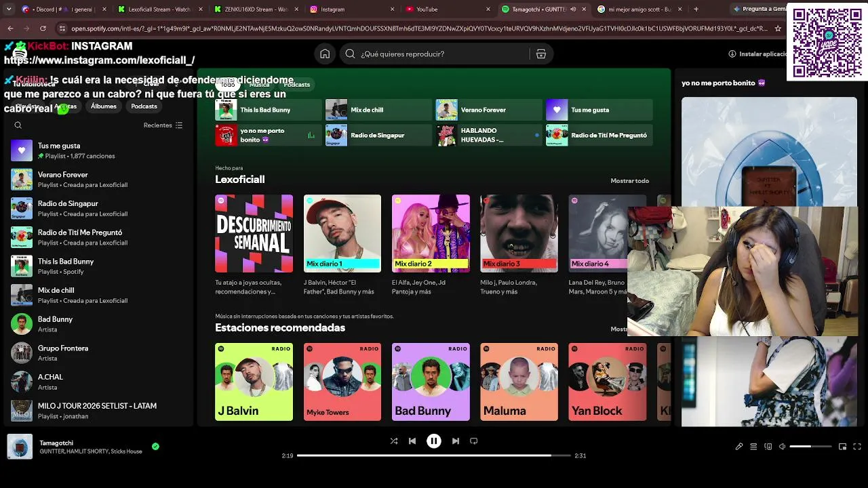Switch to the YouTube browser tab
The width and height of the screenshot is (868, 488).
point(448,9)
